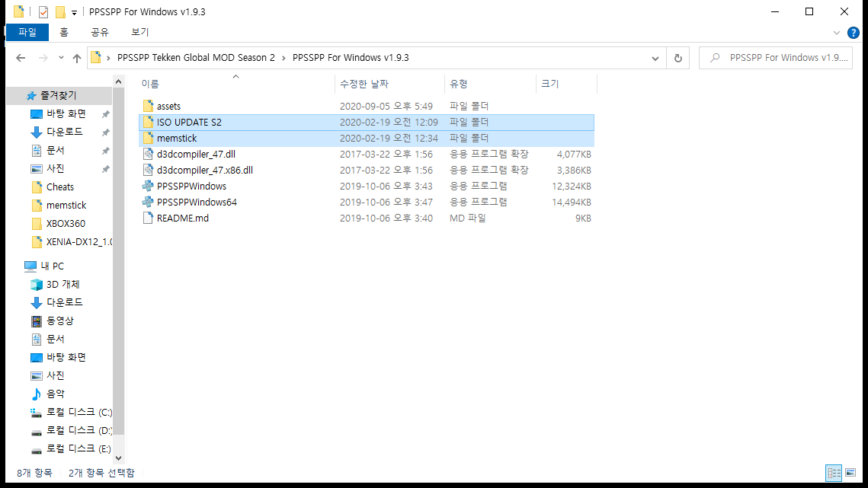
Task: Select the memstick folder icon in file list
Action: point(148,138)
